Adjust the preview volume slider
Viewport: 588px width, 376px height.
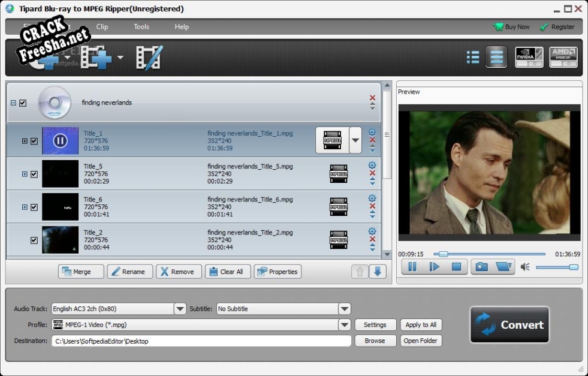tap(557, 267)
